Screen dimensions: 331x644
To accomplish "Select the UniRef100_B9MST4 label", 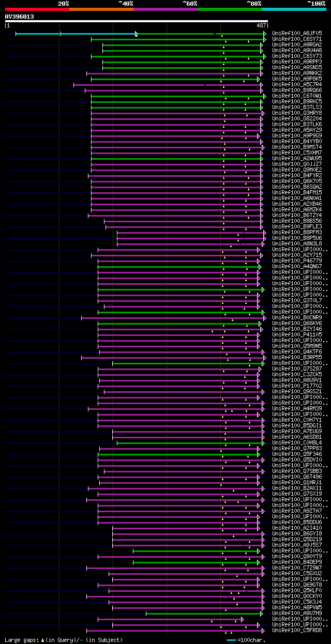I will coord(297,147).
